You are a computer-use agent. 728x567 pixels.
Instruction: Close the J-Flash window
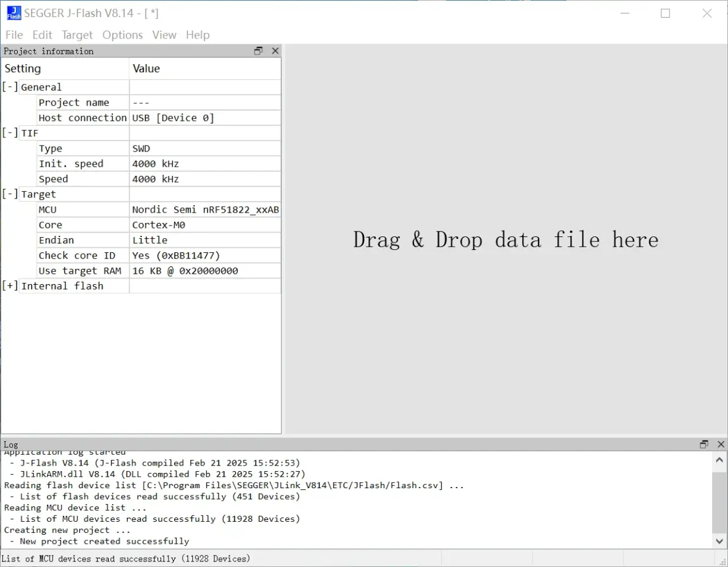tap(707, 13)
